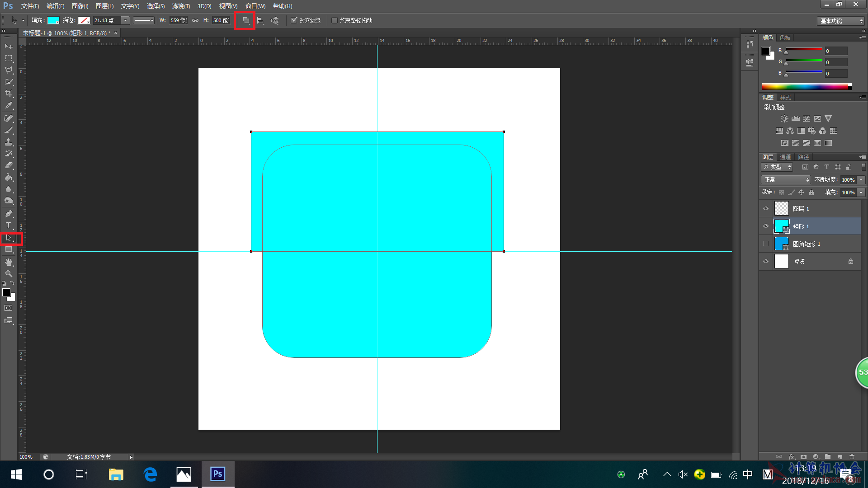868x488 pixels.
Task: Create new group folder icon
Action: (828, 457)
